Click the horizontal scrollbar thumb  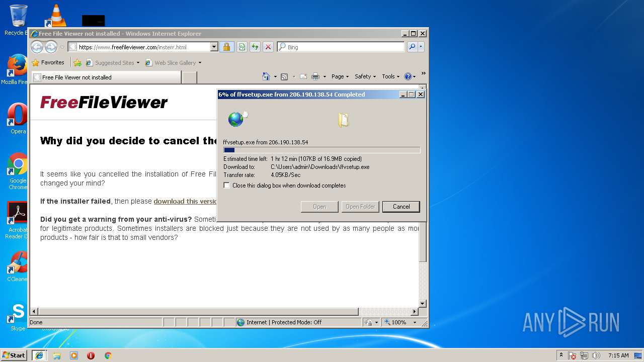click(198, 312)
